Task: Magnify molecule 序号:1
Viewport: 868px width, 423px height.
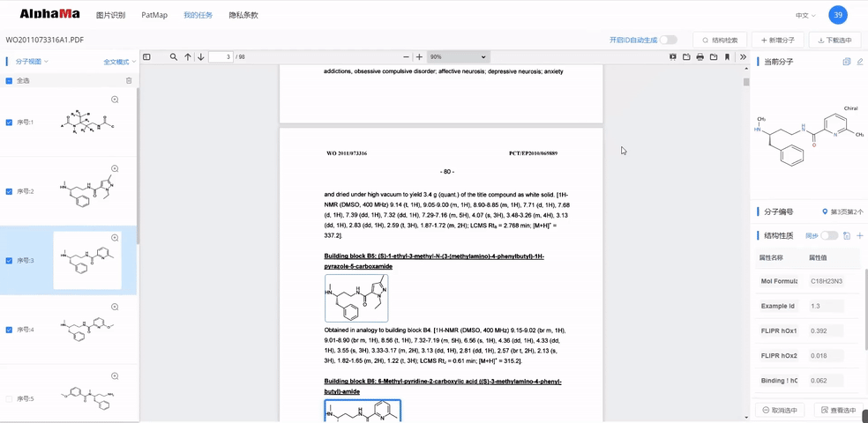Action: [116, 100]
